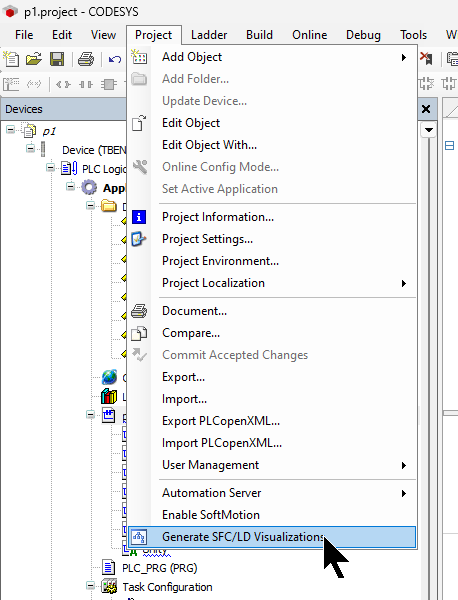
Task: Open the Edit menu
Action: (62, 35)
